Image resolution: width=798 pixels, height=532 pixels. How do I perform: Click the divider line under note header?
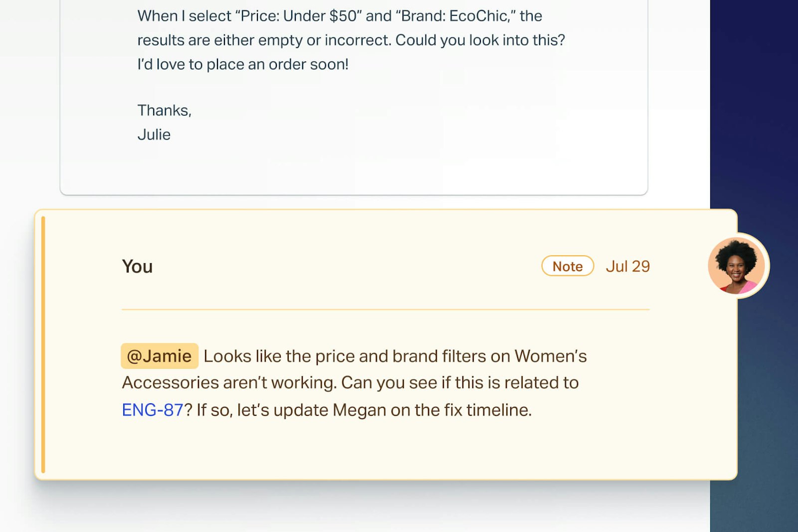point(385,310)
